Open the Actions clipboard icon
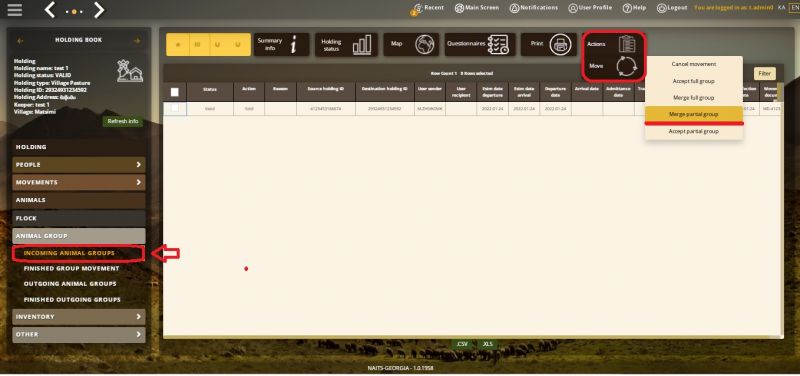This screenshot has width=800, height=376. (x=627, y=44)
